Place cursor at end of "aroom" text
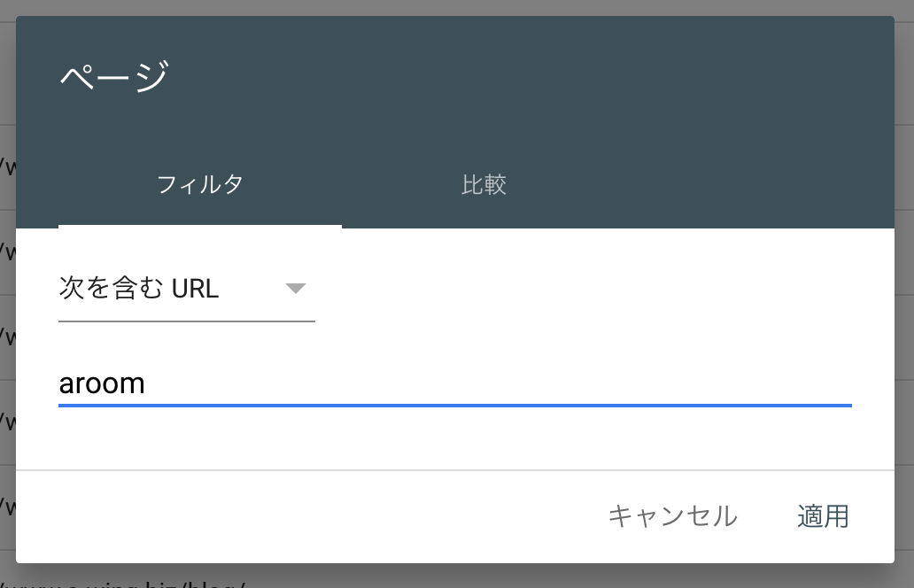This screenshot has width=914, height=588. click(146, 383)
